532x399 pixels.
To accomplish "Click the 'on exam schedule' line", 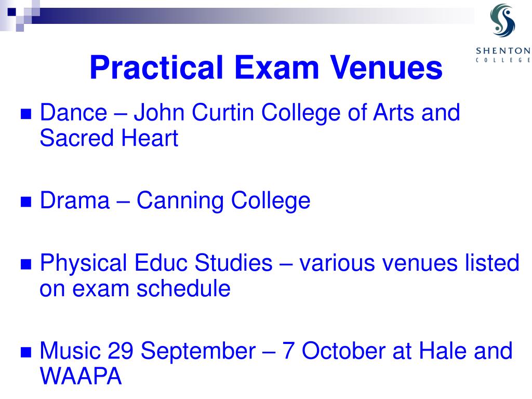I will (x=135, y=289).
